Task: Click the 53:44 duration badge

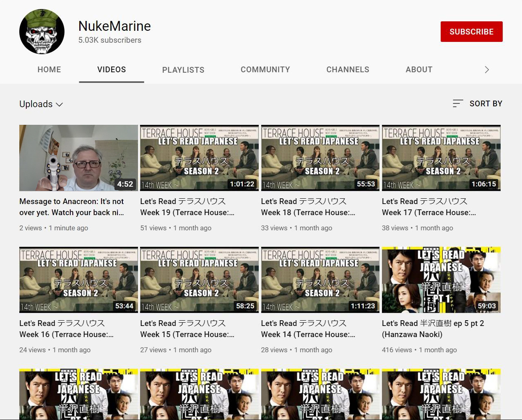Action: point(124,306)
